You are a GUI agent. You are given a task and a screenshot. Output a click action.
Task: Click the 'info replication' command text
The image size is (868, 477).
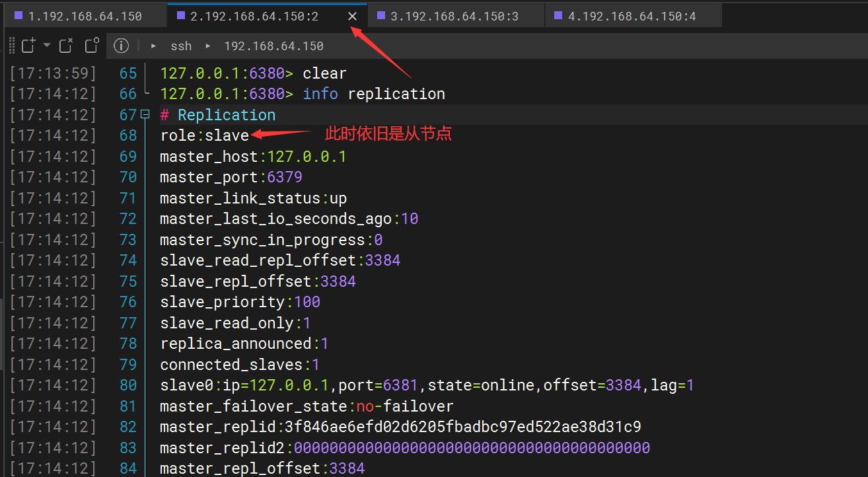pyautogui.click(x=374, y=94)
